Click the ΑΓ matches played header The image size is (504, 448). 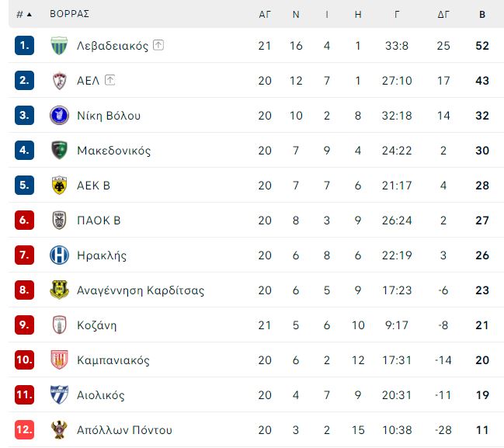(265, 15)
